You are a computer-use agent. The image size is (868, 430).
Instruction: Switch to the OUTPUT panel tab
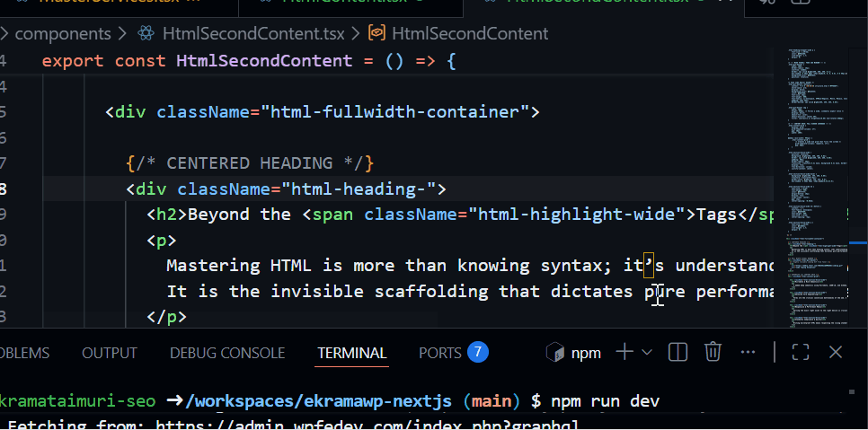pyautogui.click(x=110, y=353)
